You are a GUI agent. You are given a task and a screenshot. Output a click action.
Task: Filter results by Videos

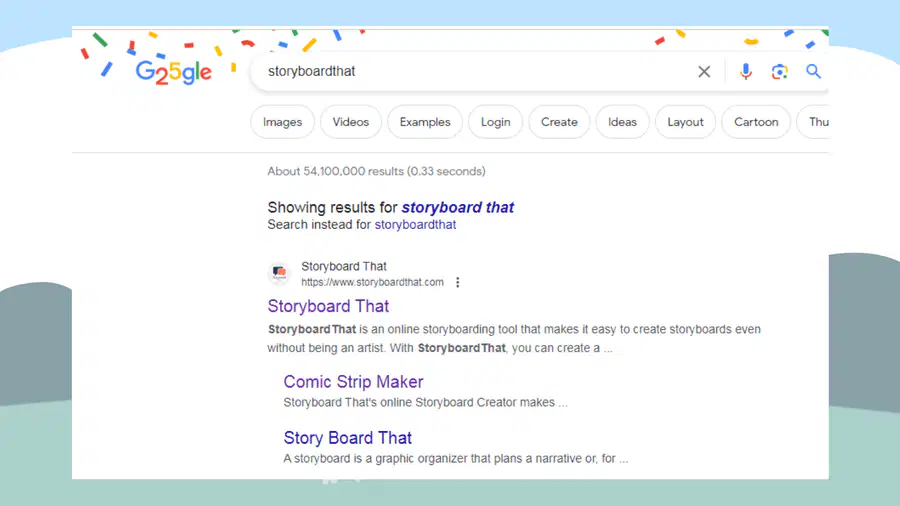pos(351,122)
